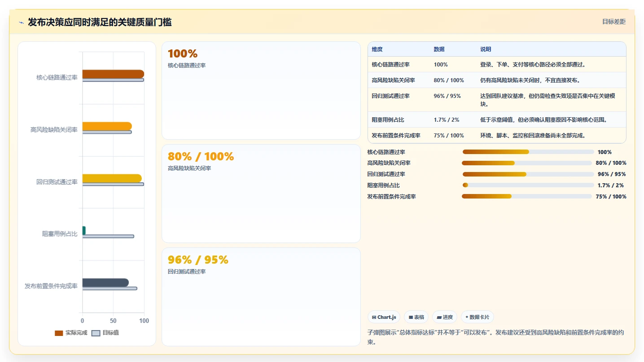This screenshot has height=362, width=644.
Task: Click the 登录、下单、支付 description cell
Action: point(533,65)
